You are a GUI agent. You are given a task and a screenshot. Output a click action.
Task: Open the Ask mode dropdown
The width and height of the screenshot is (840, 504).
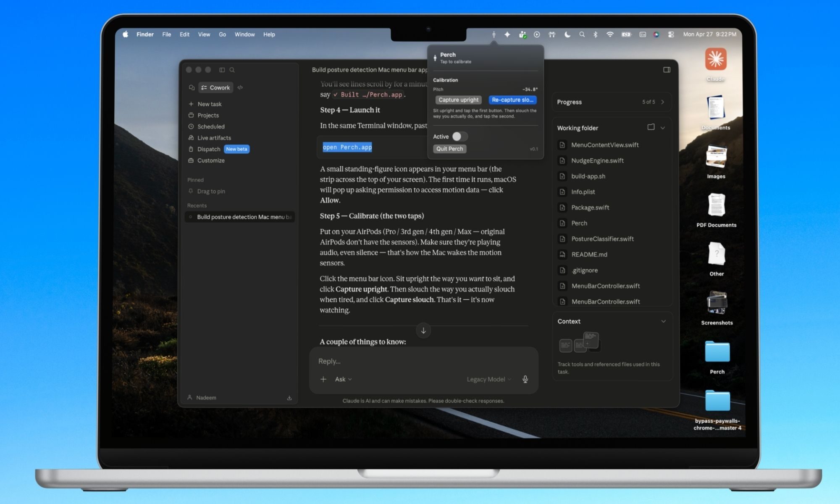point(344,379)
